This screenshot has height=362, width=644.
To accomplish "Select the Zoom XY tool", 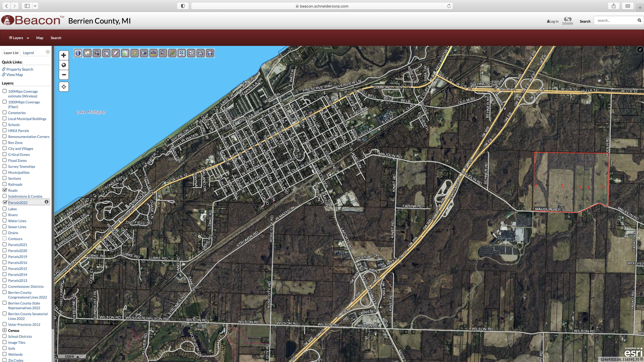I will click(x=163, y=53).
